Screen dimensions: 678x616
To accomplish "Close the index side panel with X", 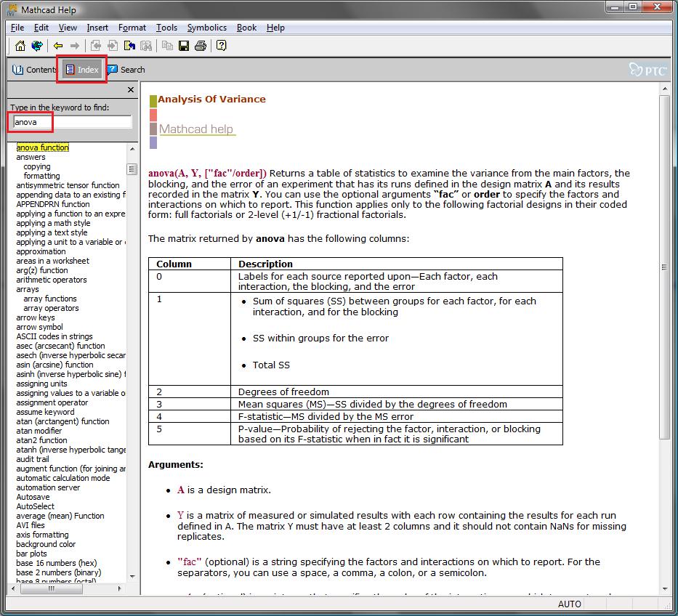I will [x=131, y=90].
